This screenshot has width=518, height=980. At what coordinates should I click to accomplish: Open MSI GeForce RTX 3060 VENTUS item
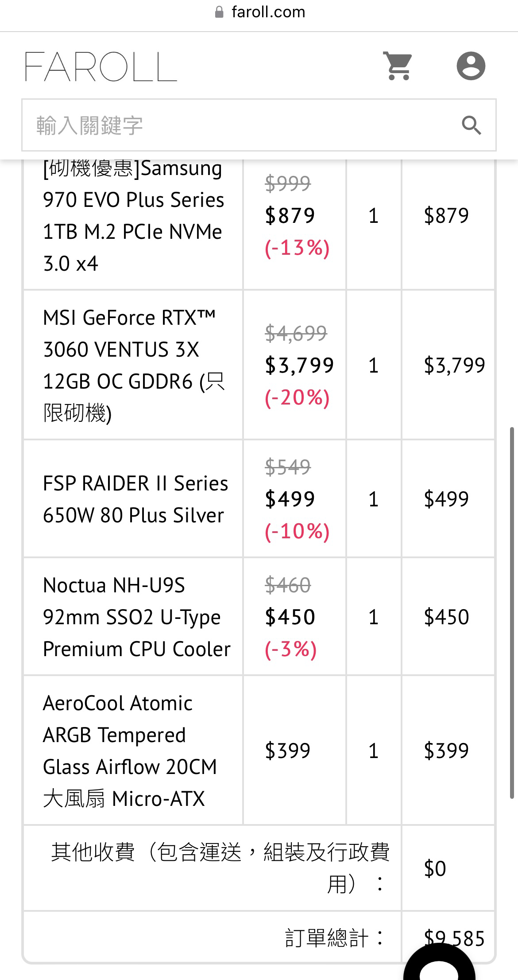133,365
